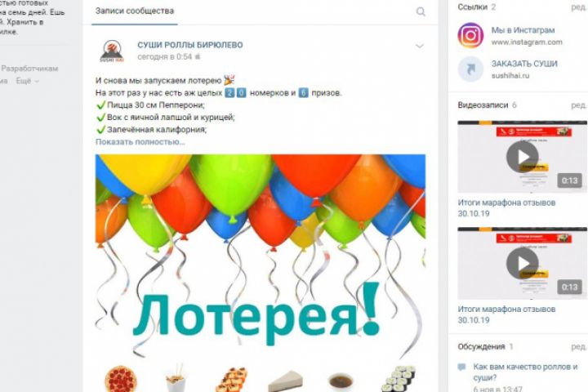
Task: Click the ЗАКАЗАТЬ СУШИ arrow link icon
Action: tap(470, 69)
